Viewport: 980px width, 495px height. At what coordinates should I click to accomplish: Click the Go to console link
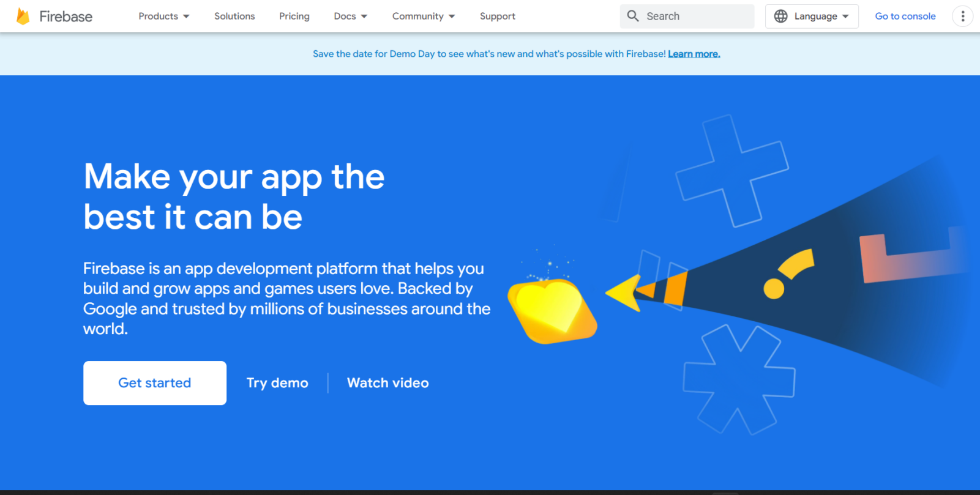coord(905,17)
